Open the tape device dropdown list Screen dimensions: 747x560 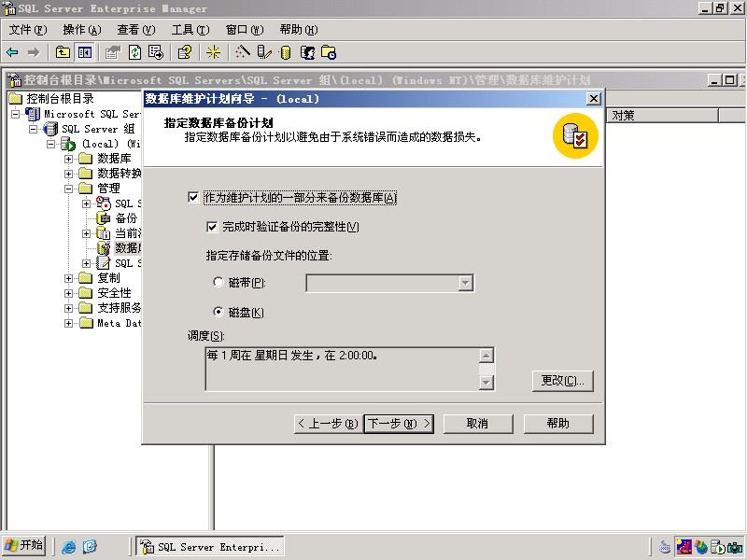coord(465,283)
